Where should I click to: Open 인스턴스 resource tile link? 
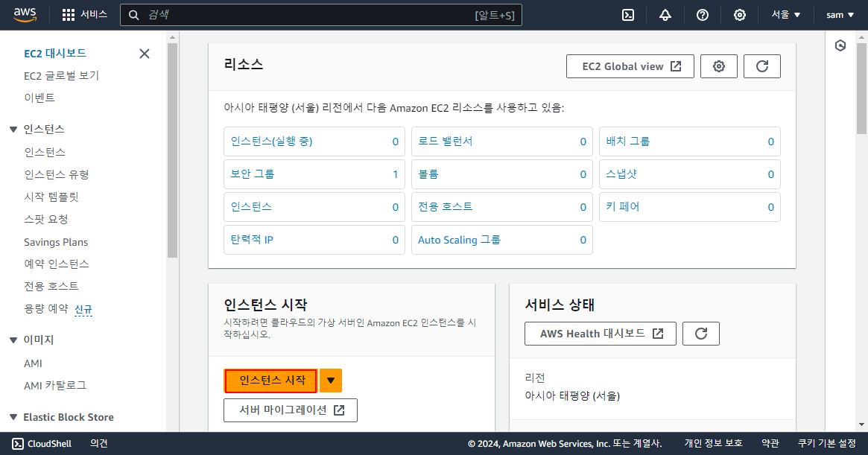[251, 206]
